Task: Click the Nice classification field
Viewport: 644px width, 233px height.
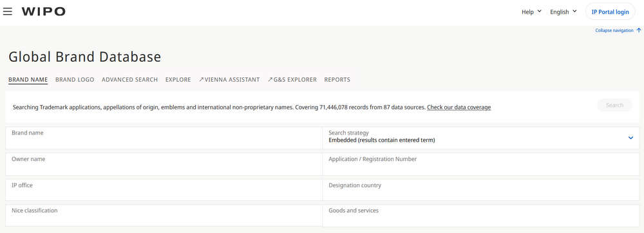Action: pos(164,216)
